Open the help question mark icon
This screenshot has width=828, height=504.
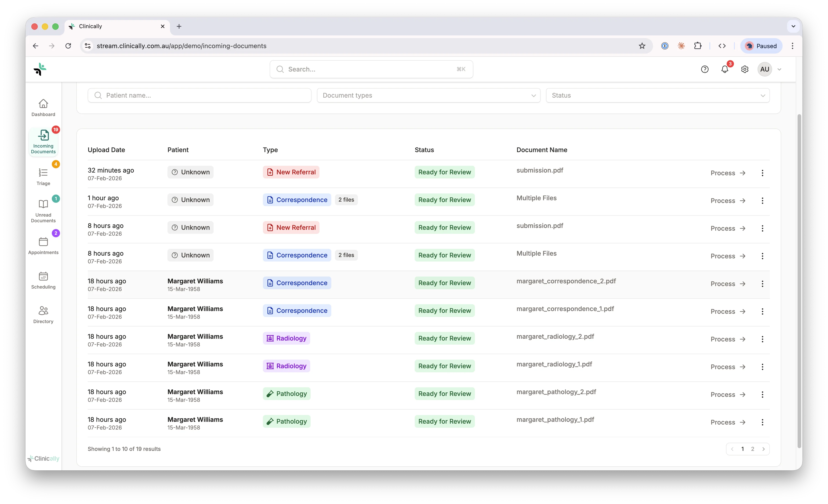[x=705, y=69]
